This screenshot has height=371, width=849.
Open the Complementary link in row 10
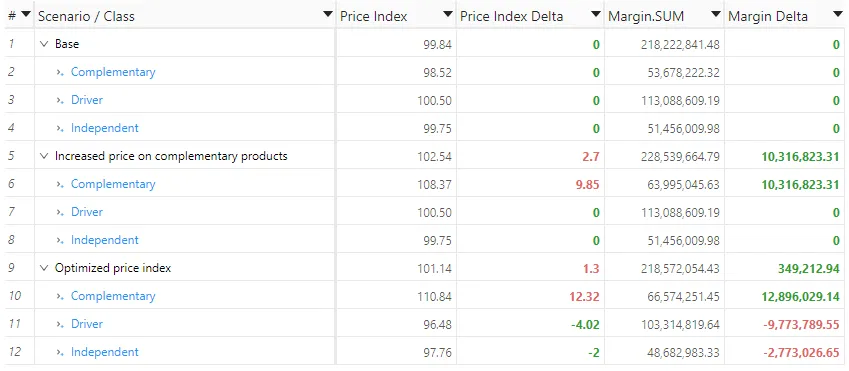(113, 296)
